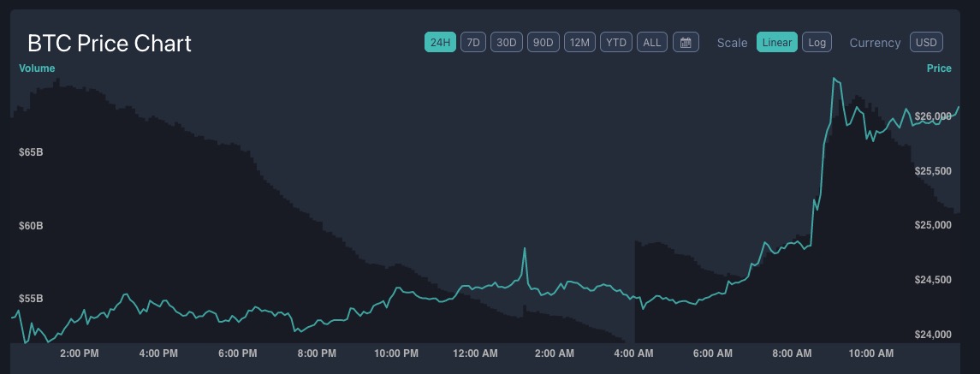Click the BTC Price Chart title
The width and height of the screenshot is (980, 374).
110,44
